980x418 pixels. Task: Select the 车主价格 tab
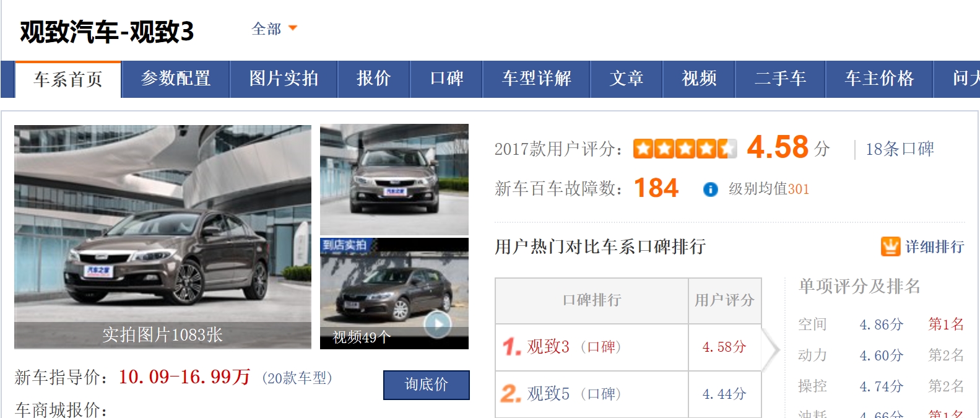tap(879, 79)
